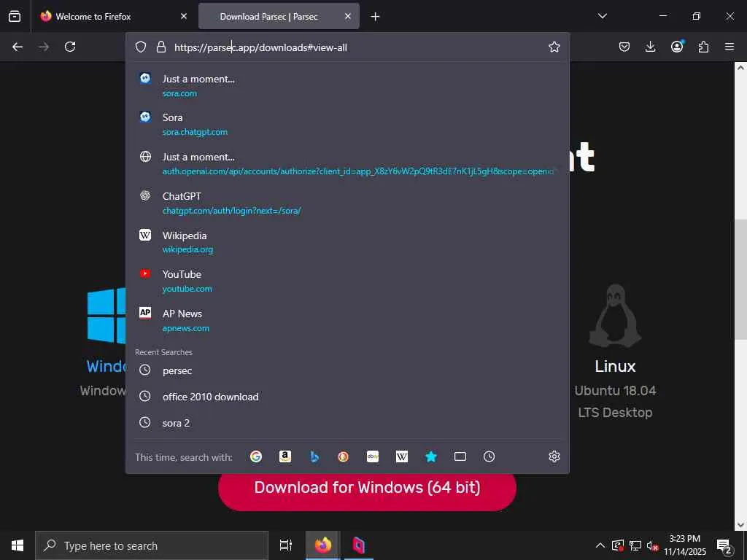Image resolution: width=747 pixels, height=560 pixels.
Task: Search open tabs via tab shortcut
Action: click(x=460, y=456)
